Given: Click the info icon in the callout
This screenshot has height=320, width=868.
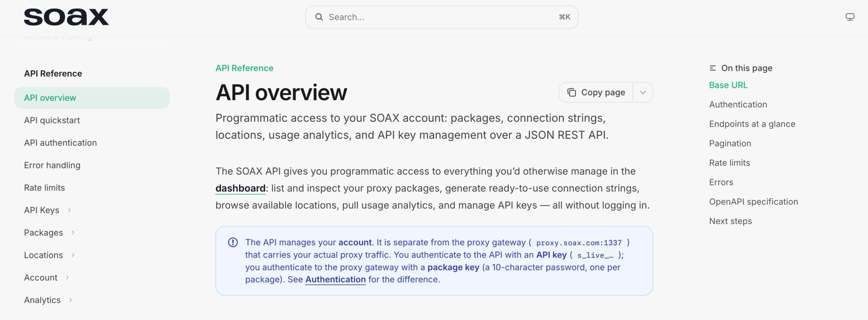Looking at the screenshot, I should 233,242.
